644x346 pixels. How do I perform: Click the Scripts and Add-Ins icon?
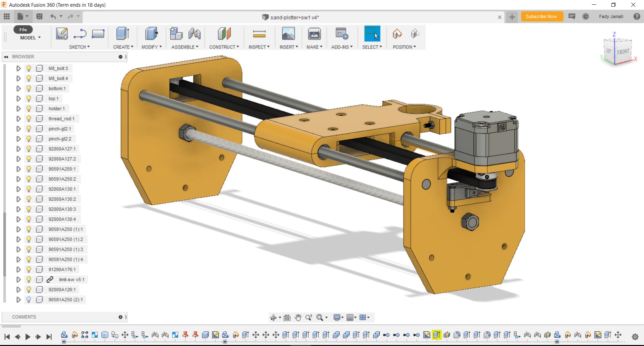(341, 34)
